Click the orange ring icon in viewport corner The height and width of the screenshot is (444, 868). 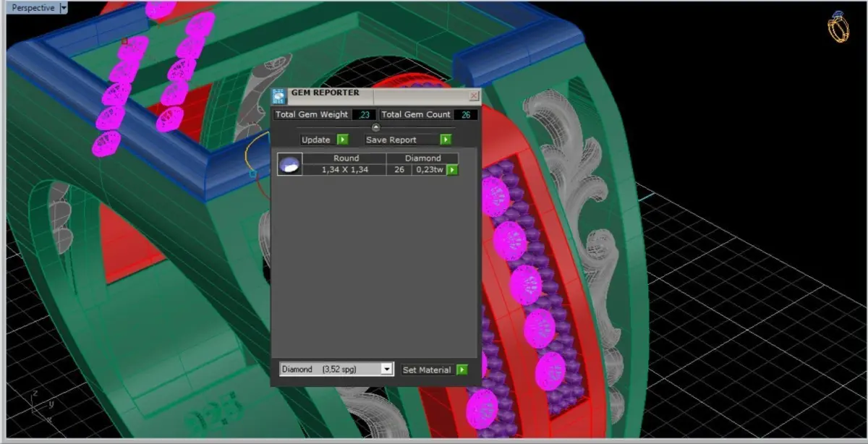(x=839, y=27)
